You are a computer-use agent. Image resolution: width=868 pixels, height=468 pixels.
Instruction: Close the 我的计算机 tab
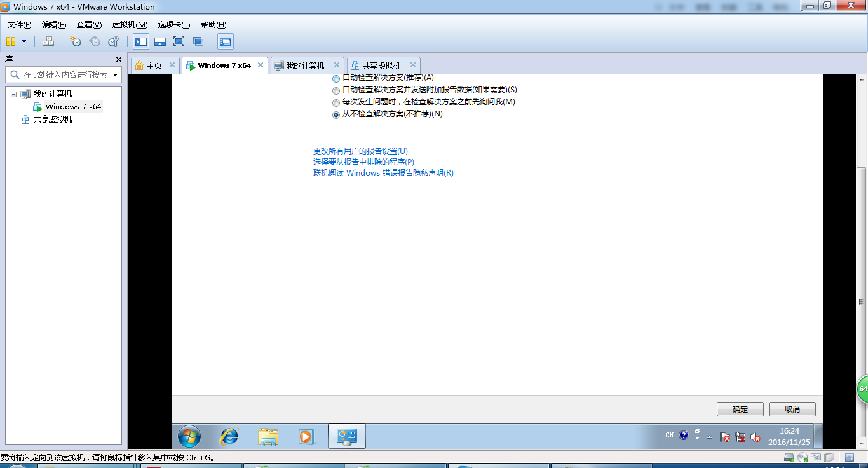[x=337, y=65]
